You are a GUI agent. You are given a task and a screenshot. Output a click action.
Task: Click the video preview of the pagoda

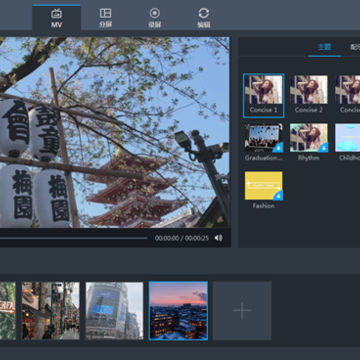[115, 132]
